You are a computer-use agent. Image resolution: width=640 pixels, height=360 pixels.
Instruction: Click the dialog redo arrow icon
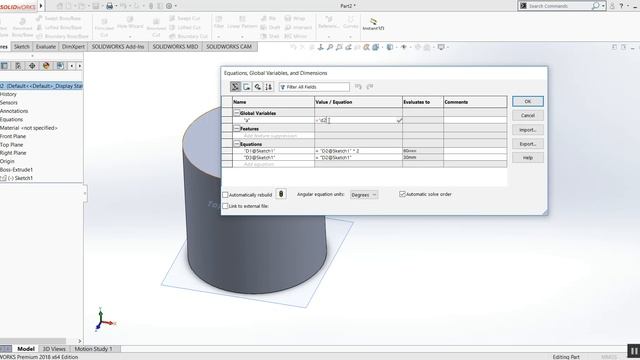[370, 87]
